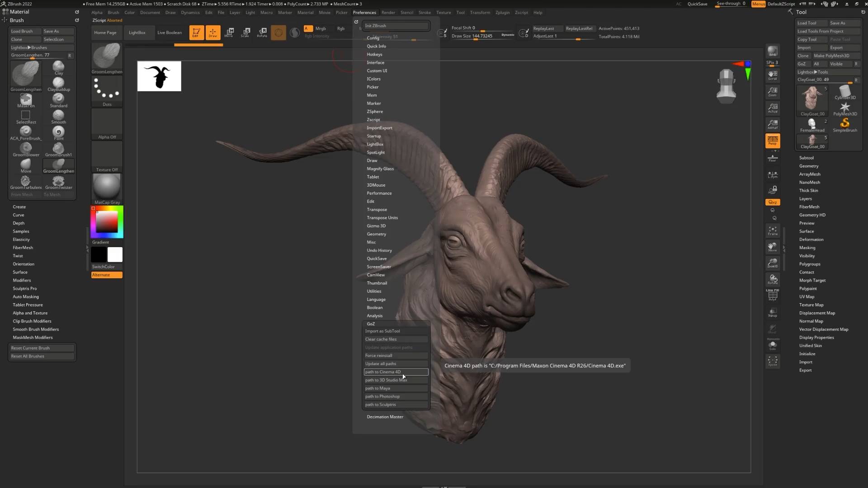The width and height of the screenshot is (868, 488).
Task: Click the Frame view icon
Action: pos(772,230)
